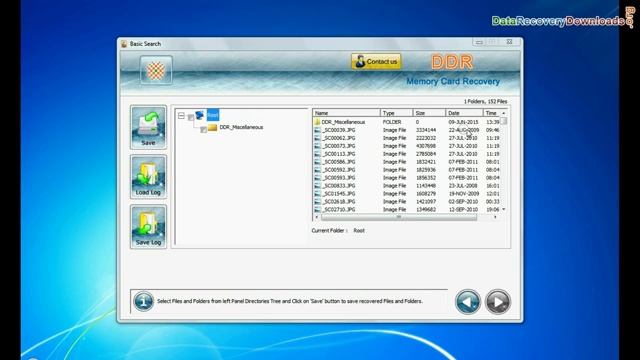Click the DDR_Miscellaneous folder icon in tree
Viewport: 640px width, 360px height.
212,127
